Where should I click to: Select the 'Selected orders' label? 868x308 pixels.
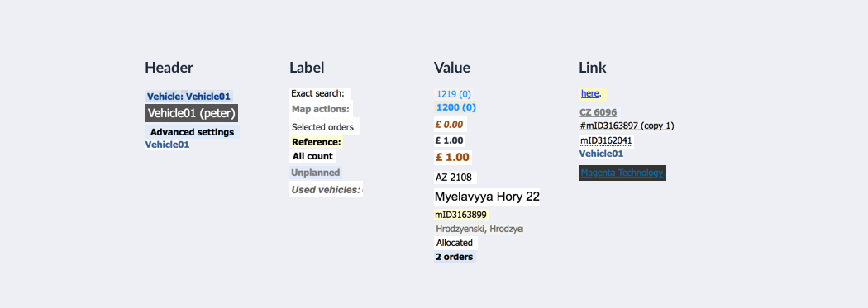coord(322,127)
